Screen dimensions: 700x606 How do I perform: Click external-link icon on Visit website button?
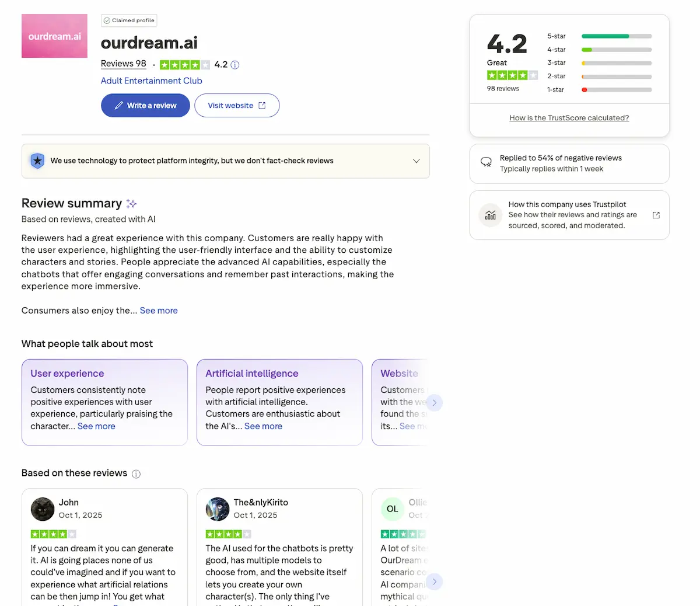[x=262, y=105]
